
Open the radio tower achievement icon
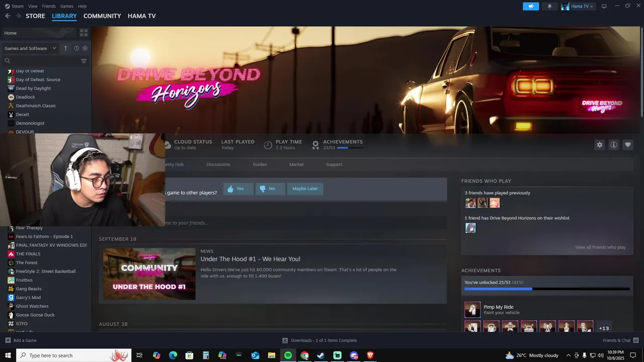pyautogui.click(x=547, y=327)
